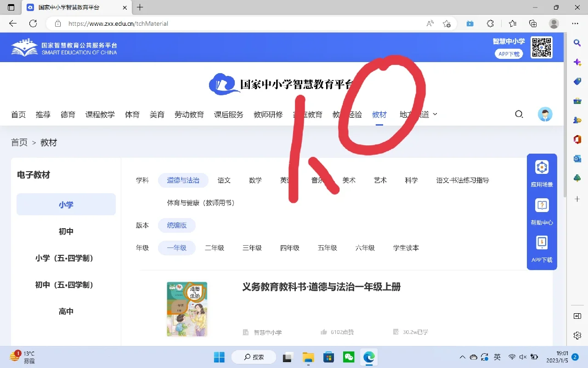Open the Windows Start menu
This screenshot has width=588, height=368.
219,357
